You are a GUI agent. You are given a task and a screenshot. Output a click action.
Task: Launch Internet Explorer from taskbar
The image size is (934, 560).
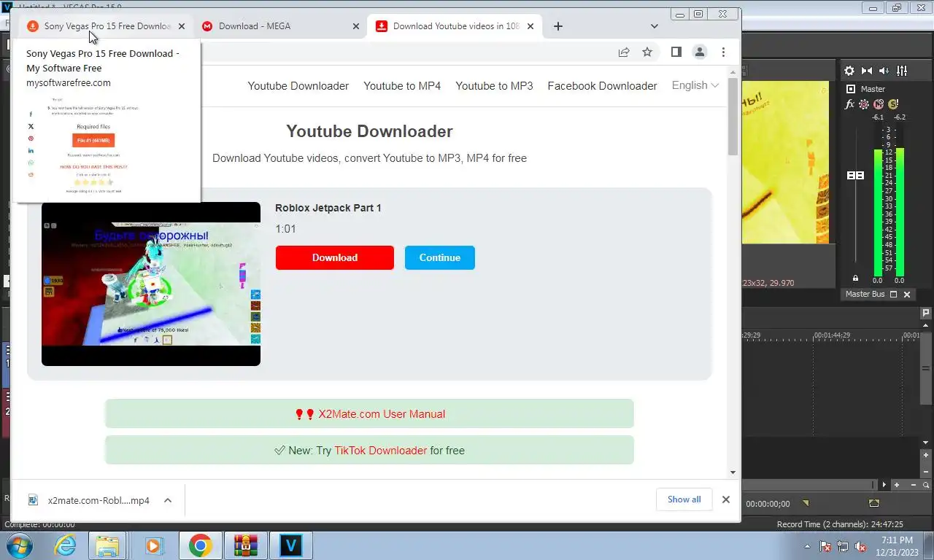66,545
